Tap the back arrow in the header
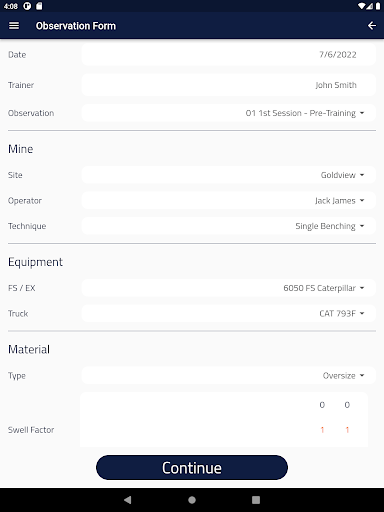384x512 pixels. pos(372,26)
